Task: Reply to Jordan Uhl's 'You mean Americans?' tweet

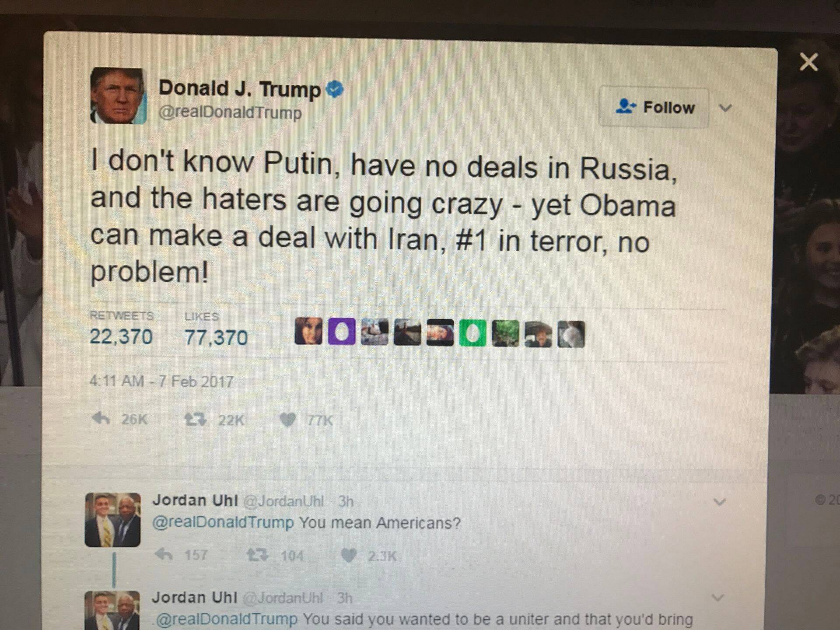Action: 164,555
